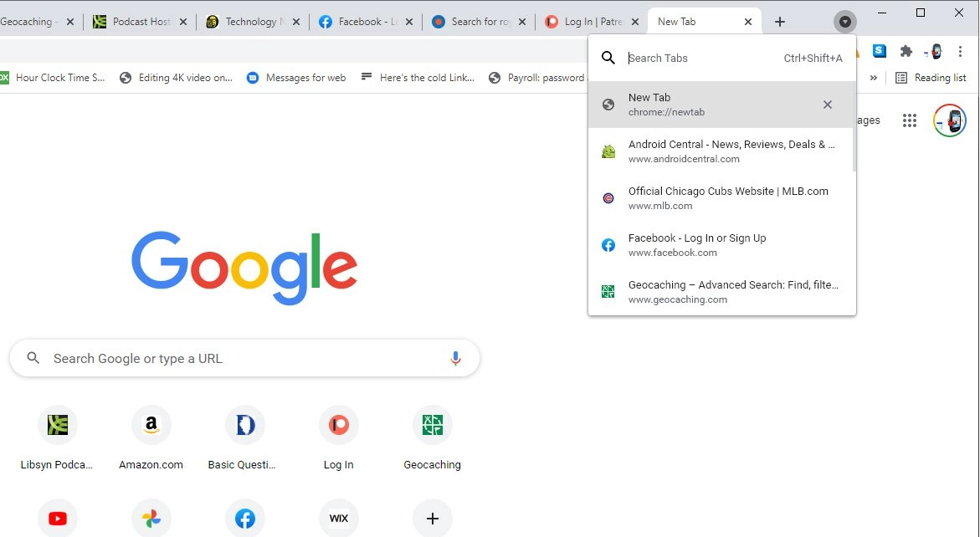Click the Google account avatar on page
This screenshot has width=980, height=537.
(950, 120)
